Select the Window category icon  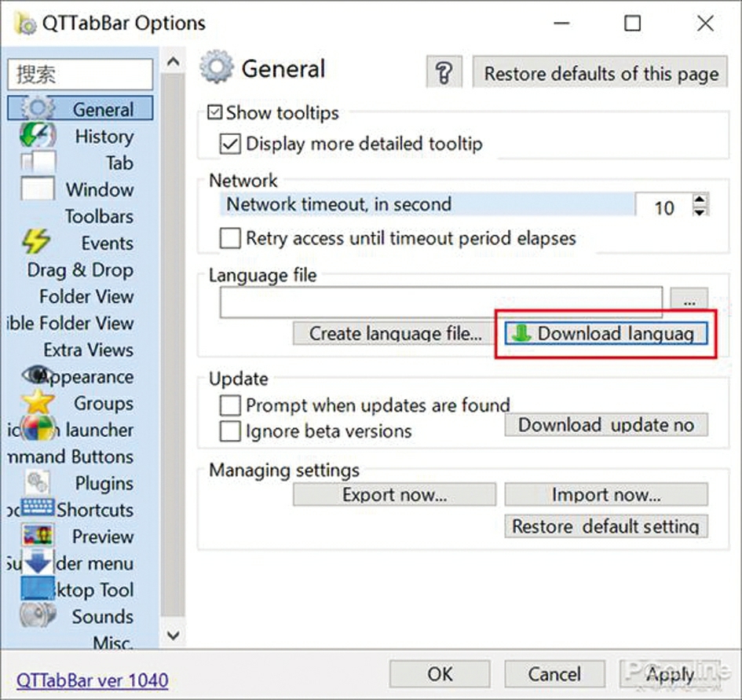(38, 189)
